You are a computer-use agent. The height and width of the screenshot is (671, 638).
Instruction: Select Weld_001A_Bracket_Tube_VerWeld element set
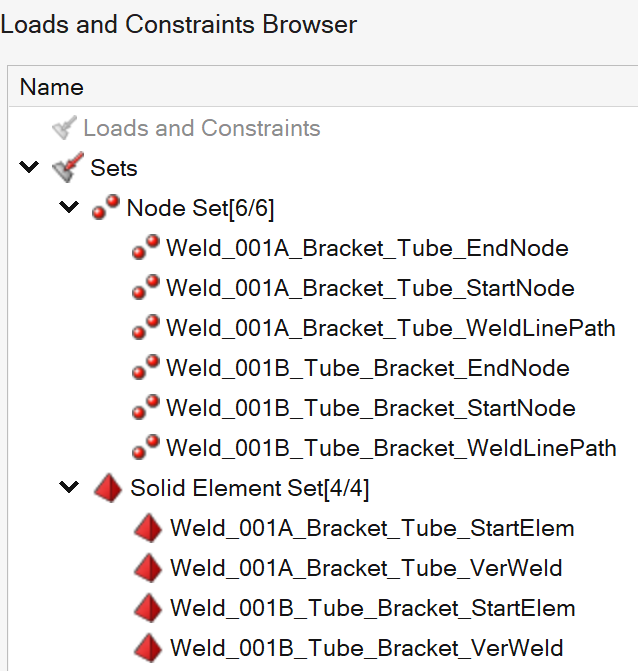366,568
